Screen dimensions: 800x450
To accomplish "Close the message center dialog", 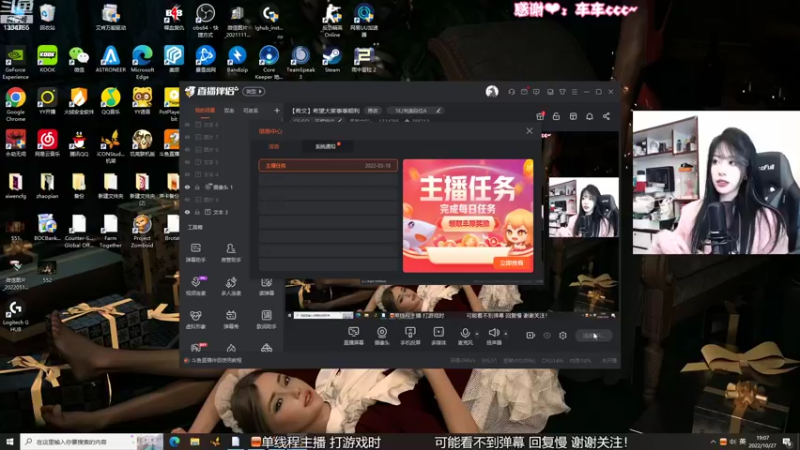I will (x=529, y=131).
